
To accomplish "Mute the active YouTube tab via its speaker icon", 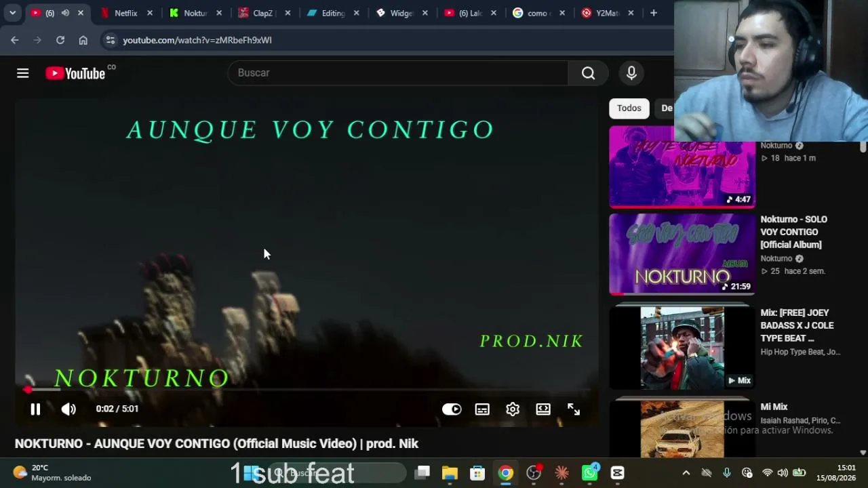I will tap(65, 13).
